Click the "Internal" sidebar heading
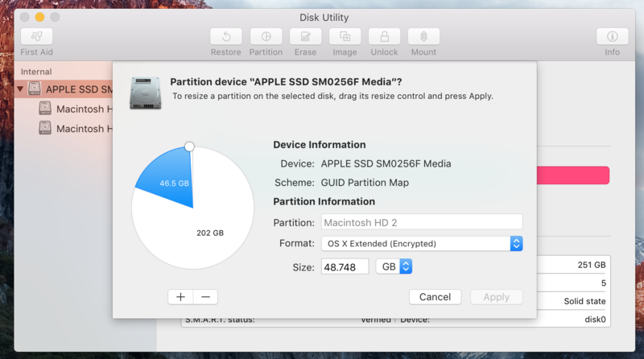Viewport: 644px width, 359px height. pyautogui.click(x=36, y=72)
